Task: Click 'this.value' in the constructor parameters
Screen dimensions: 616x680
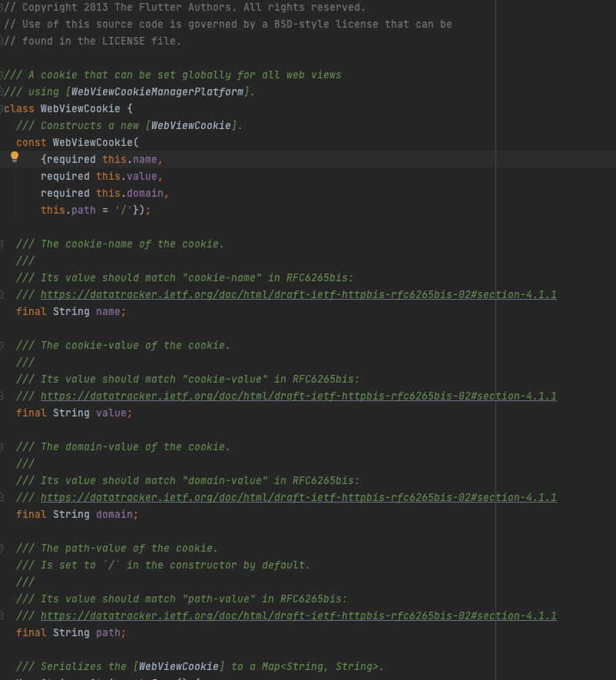Action: (127, 177)
